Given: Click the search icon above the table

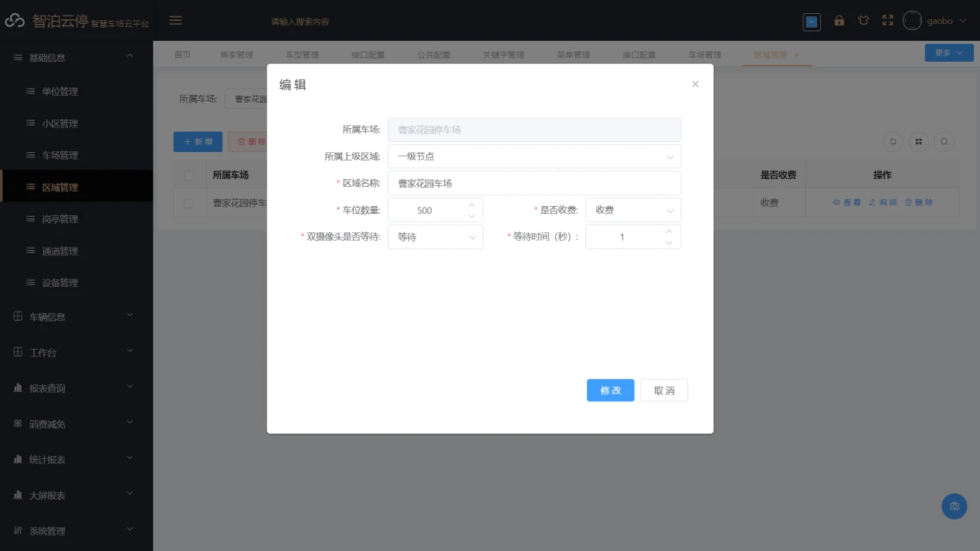Looking at the screenshot, I should [944, 142].
